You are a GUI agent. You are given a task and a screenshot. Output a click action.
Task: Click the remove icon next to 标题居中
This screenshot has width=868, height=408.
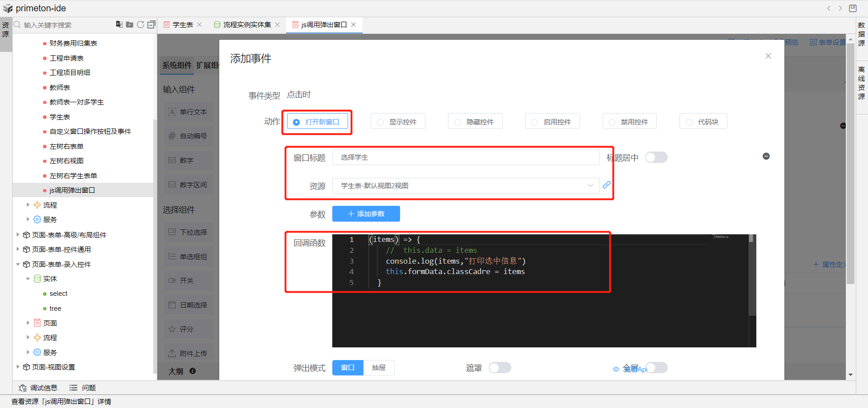click(766, 157)
